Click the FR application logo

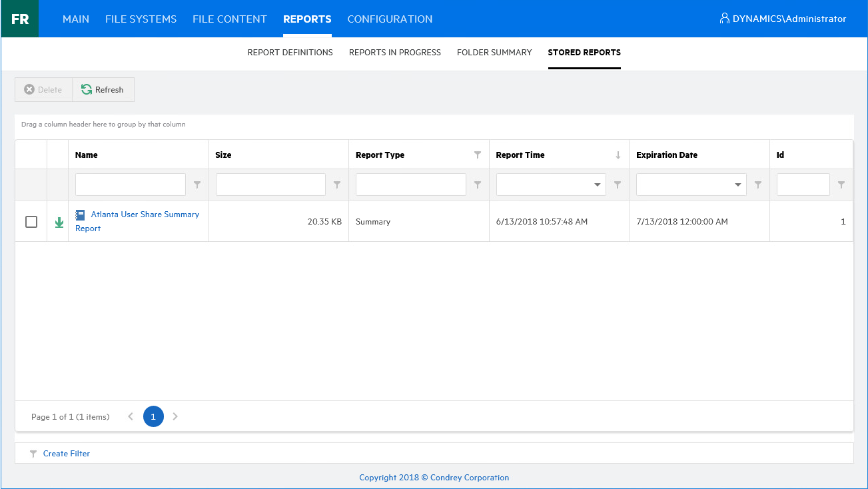click(20, 19)
